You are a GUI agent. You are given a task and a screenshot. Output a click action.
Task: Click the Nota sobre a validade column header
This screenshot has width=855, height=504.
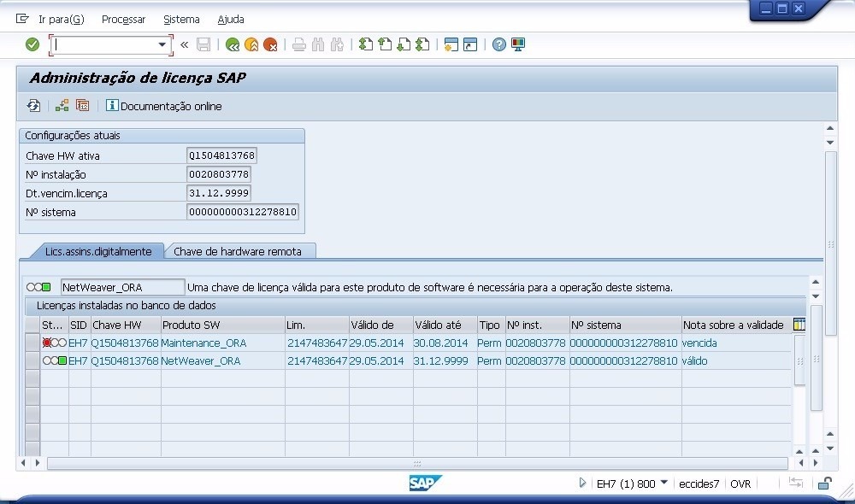(736, 325)
